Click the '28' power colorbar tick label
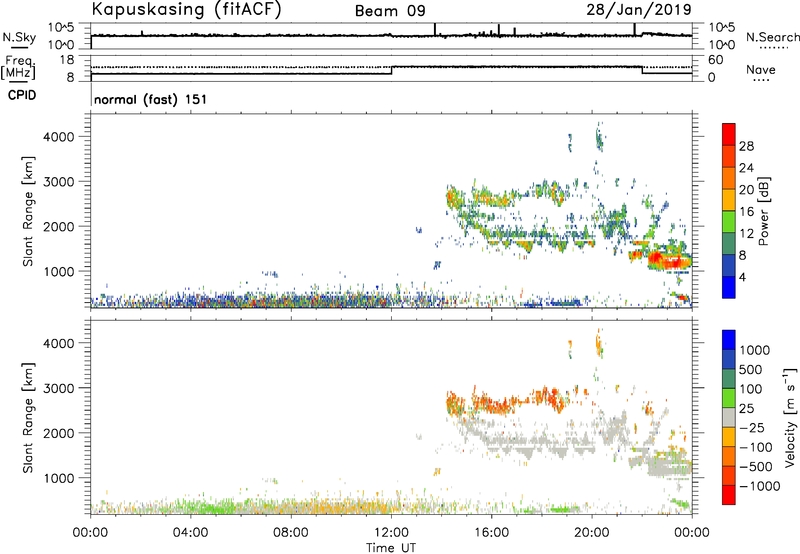The height and width of the screenshot is (554, 800). (x=746, y=146)
